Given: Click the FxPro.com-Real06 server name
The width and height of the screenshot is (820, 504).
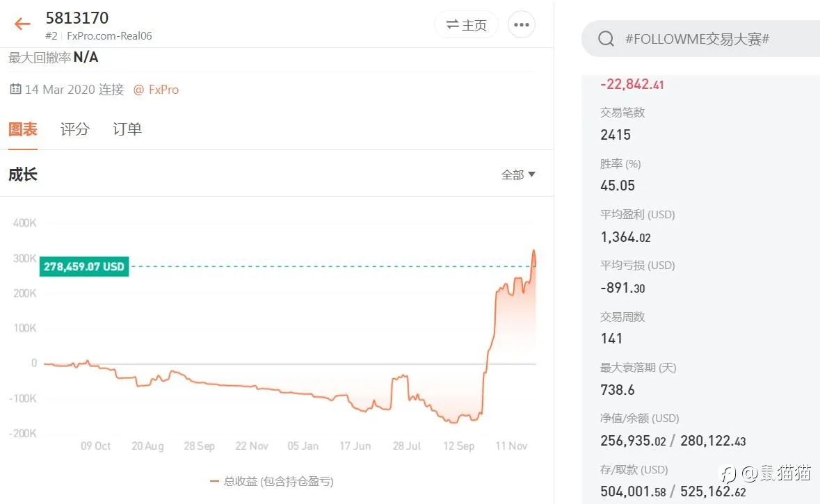Looking at the screenshot, I should [109, 35].
